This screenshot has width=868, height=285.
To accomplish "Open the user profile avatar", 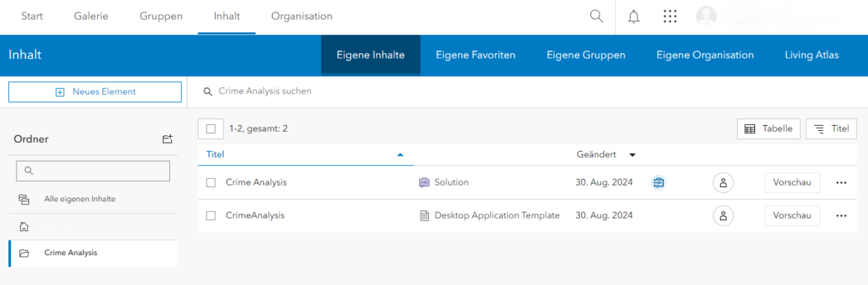I will coord(706,16).
